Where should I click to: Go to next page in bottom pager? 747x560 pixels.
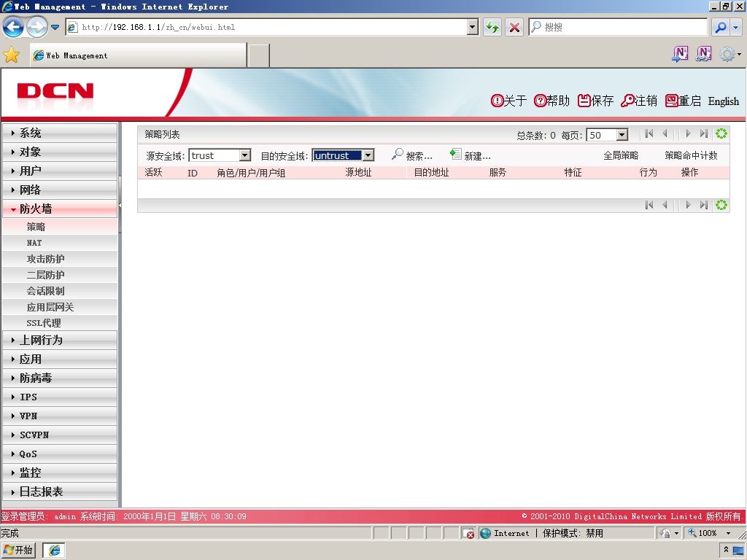[688, 205]
